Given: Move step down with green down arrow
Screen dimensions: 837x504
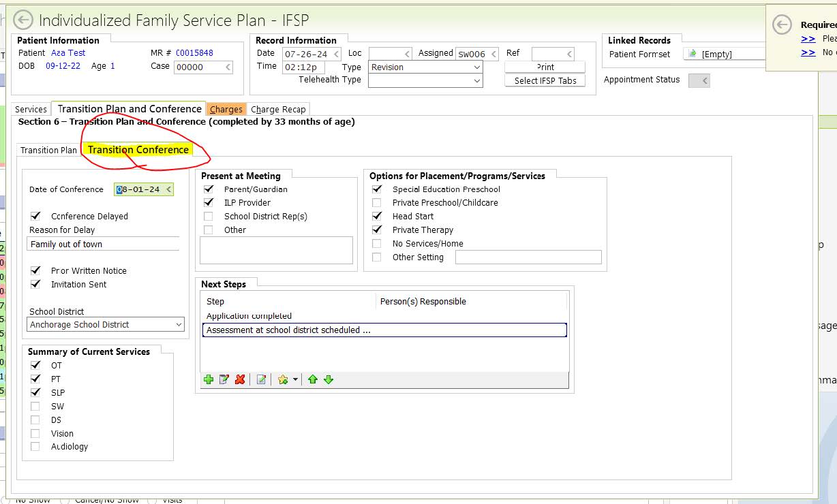Looking at the screenshot, I should [x=329, y=380].
